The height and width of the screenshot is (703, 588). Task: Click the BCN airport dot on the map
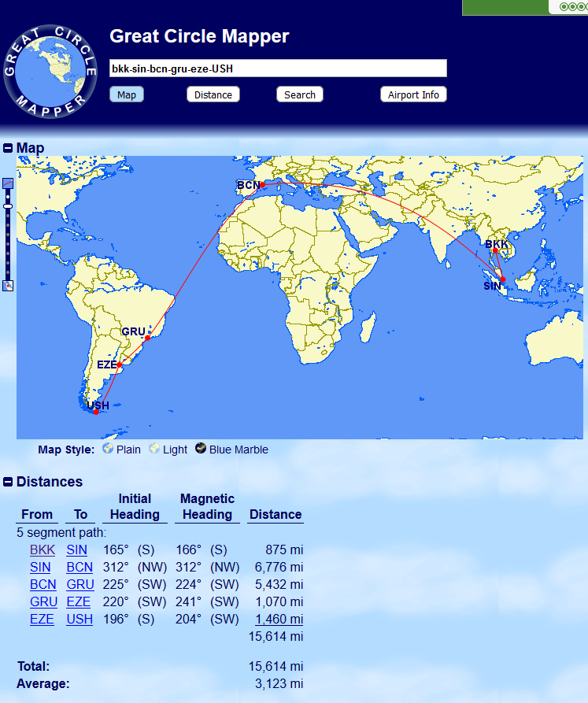tap(263, 185)
